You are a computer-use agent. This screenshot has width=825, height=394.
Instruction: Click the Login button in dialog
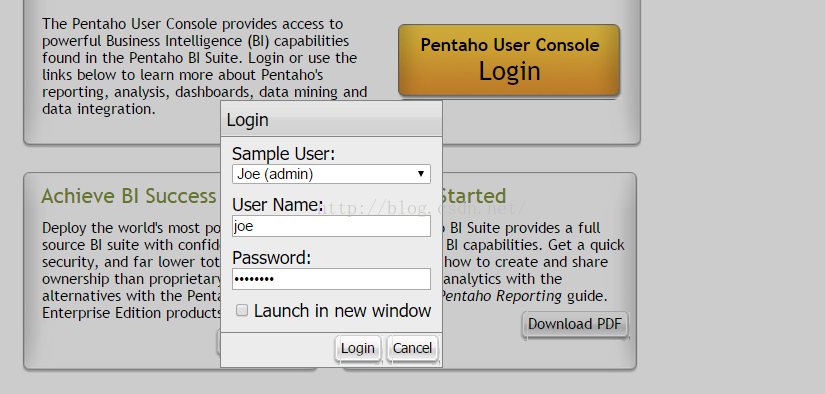(x=358, y=348)
